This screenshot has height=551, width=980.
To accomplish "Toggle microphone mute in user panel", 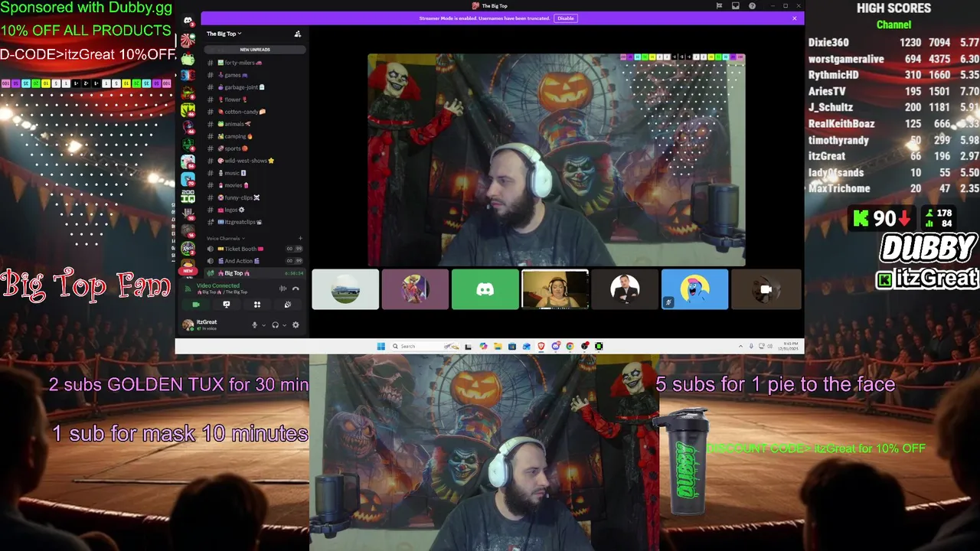I will (x=254, y=325).
